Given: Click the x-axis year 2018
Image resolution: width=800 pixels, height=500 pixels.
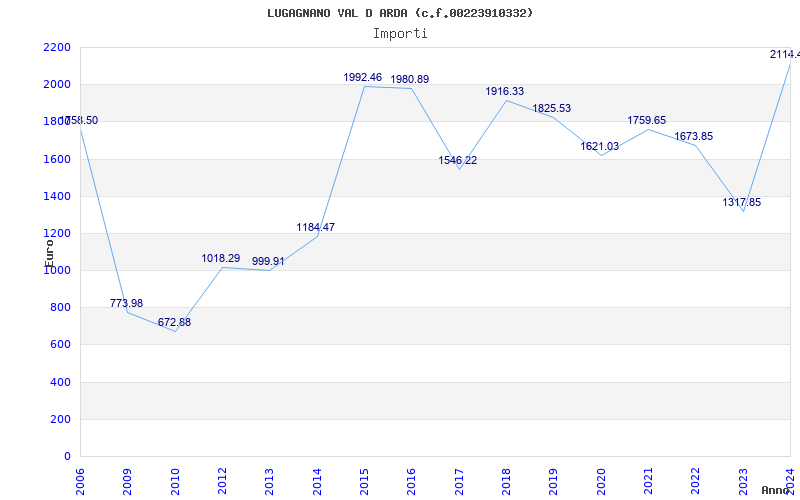Looking at the screenshot, I should point(506,482).
